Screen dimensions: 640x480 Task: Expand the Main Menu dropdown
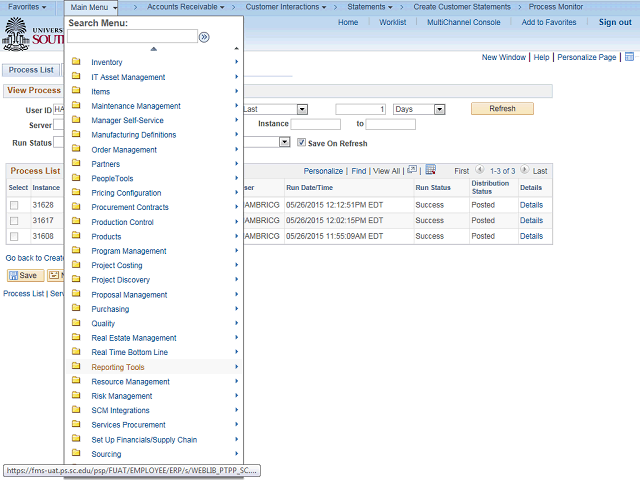click(94, 7)
